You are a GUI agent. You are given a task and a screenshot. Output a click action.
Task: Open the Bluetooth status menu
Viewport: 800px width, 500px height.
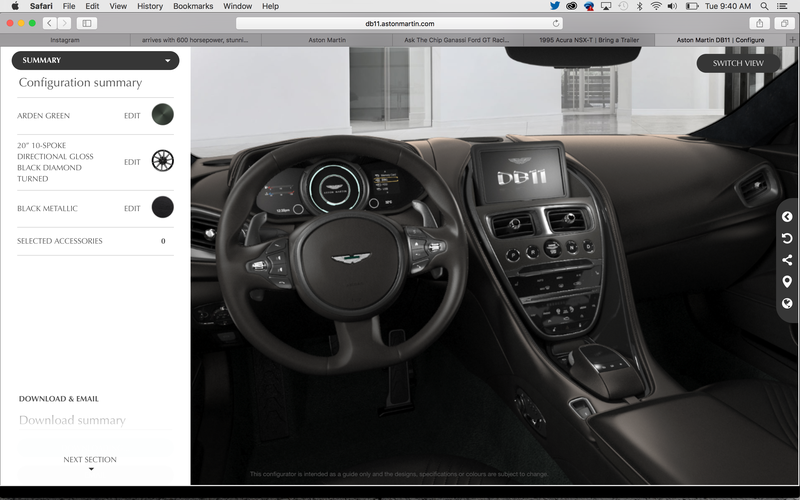(639, 6)
